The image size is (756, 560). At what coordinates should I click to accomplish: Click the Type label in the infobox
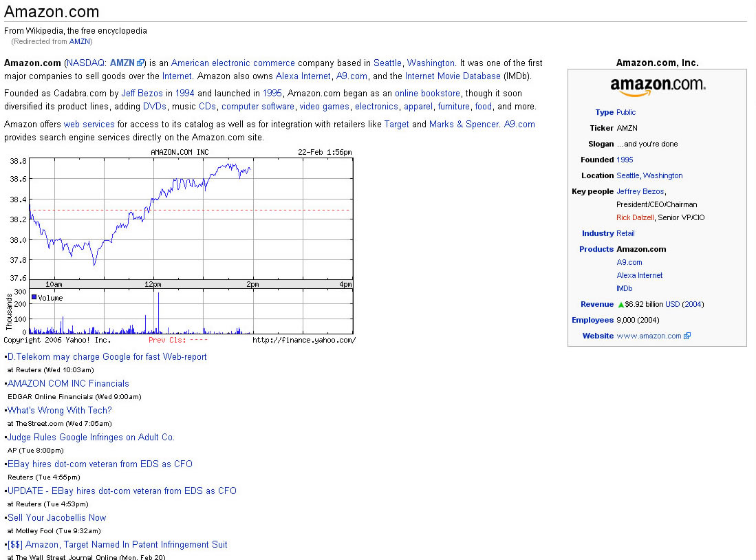pyautogui.click(x=605, y=112)
